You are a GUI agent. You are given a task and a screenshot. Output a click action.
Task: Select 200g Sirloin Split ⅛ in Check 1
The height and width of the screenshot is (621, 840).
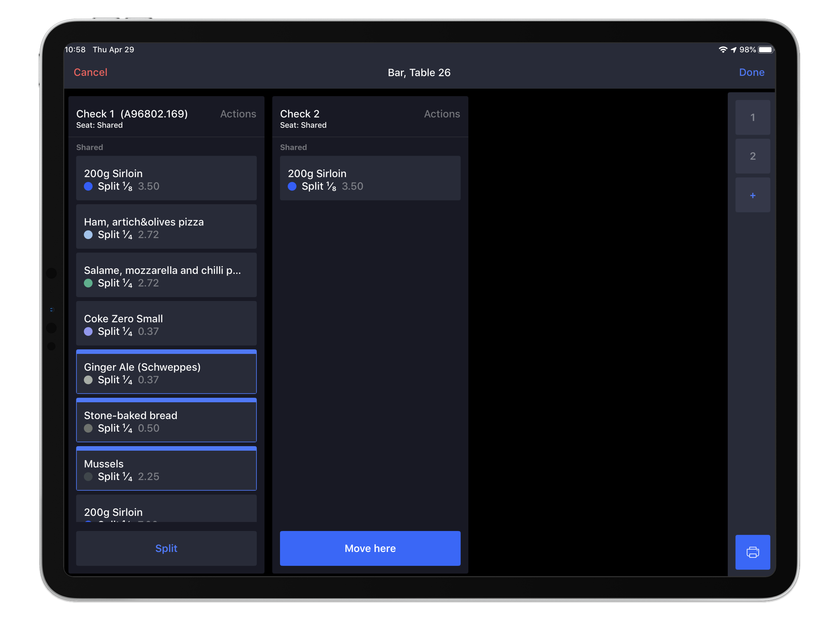(x=166, y=178)
